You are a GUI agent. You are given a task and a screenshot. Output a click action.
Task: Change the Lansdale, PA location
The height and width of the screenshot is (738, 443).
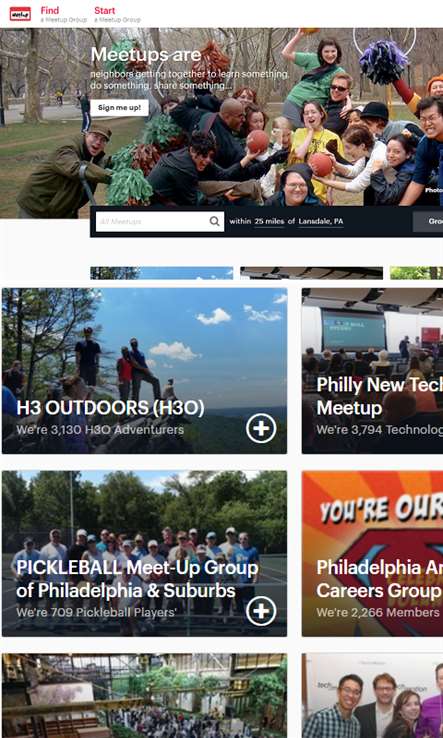tap(321, 222)
